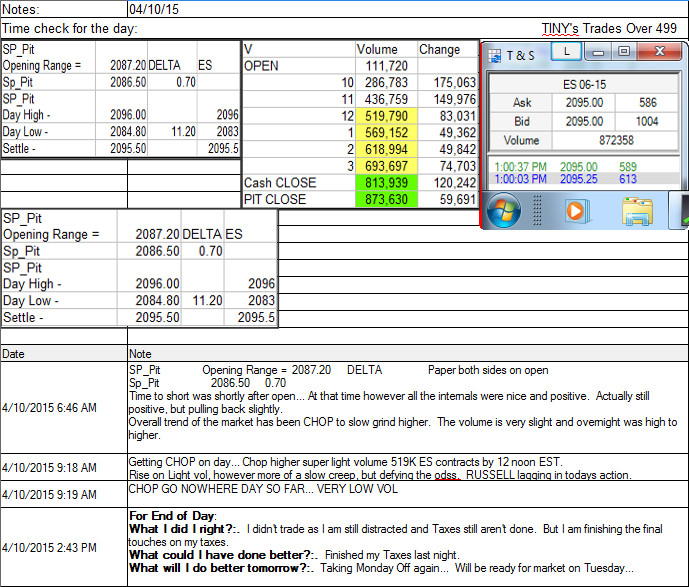Click ES 06-15 contract header in T & S
Screen dimensions: 689x587
(x=584, y=84)
